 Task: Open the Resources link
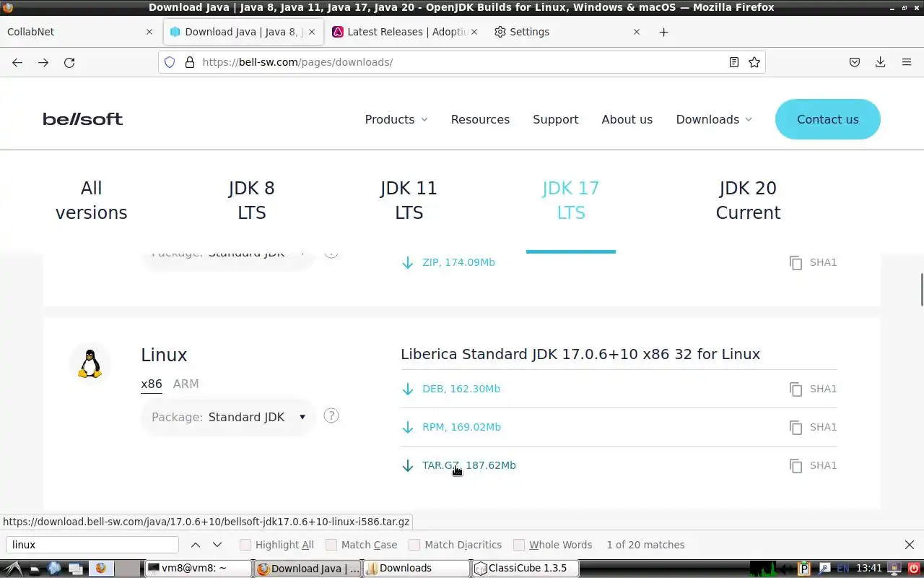[x=480, y=119]
